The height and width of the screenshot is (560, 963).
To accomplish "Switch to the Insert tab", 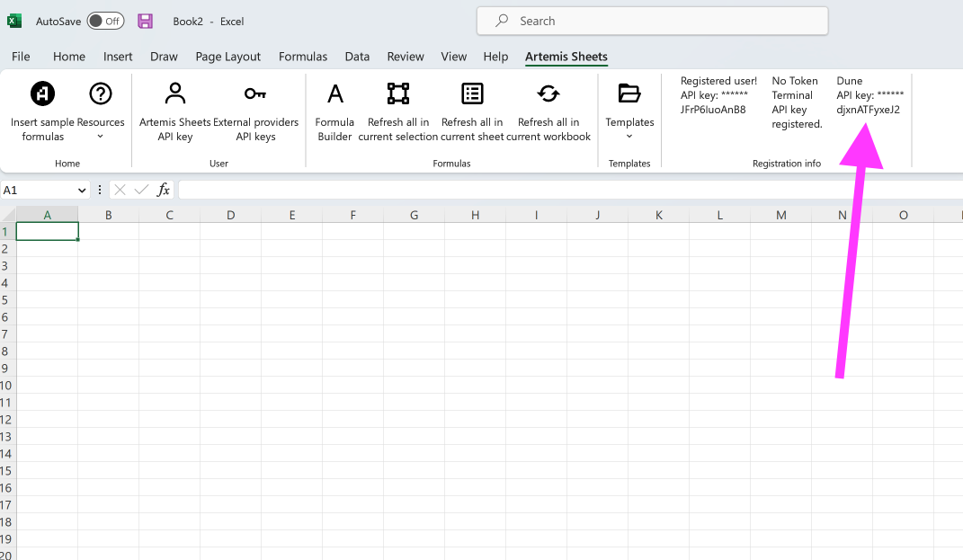I will [118, 57].
